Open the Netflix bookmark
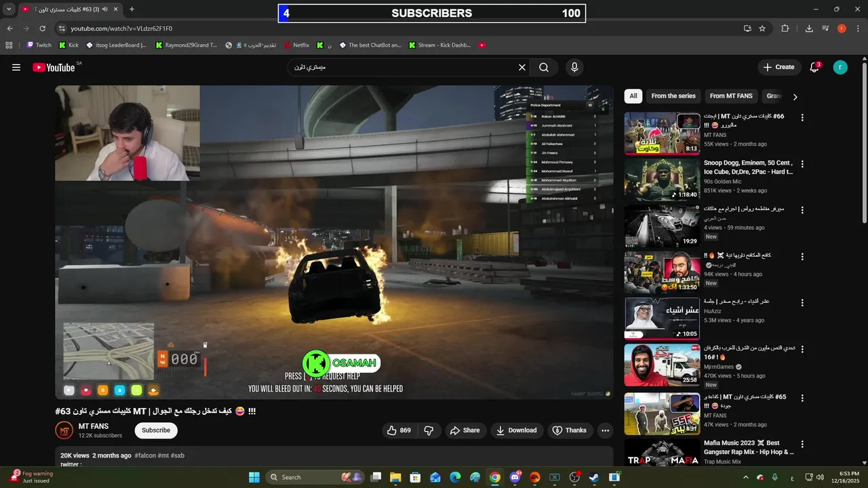Image resolution: width=868 pixels, height=488 pixels. 296,45
